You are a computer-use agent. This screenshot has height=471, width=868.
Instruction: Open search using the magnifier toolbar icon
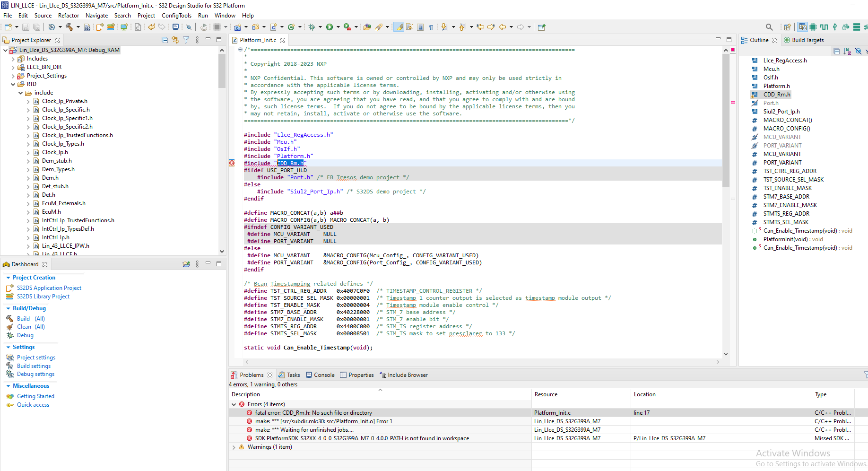point(770,27)
